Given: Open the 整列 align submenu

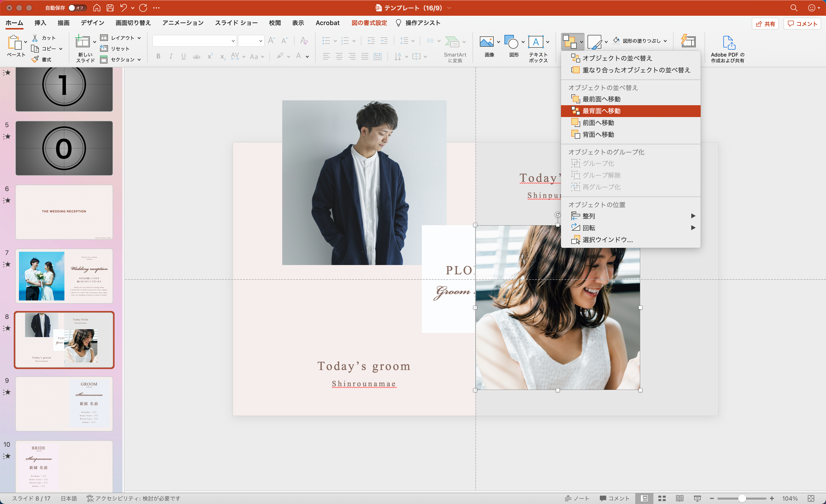Looking at the screenshot, I should point(631,216).
